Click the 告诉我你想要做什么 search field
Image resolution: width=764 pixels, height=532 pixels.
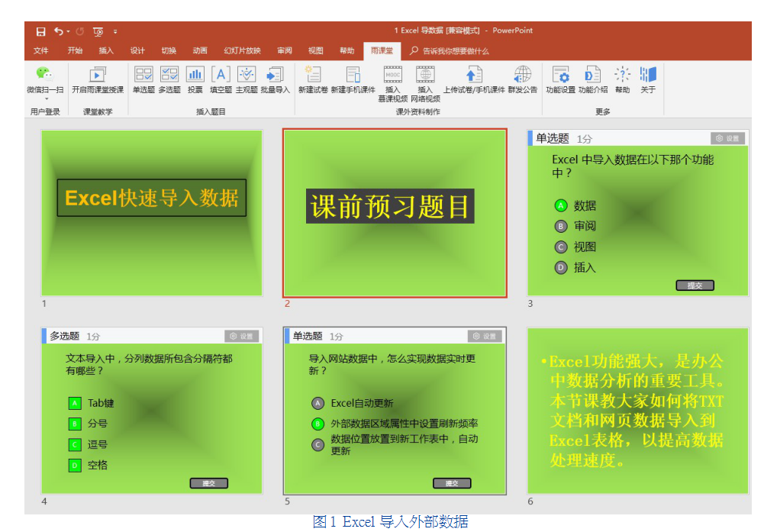[456, 50]
